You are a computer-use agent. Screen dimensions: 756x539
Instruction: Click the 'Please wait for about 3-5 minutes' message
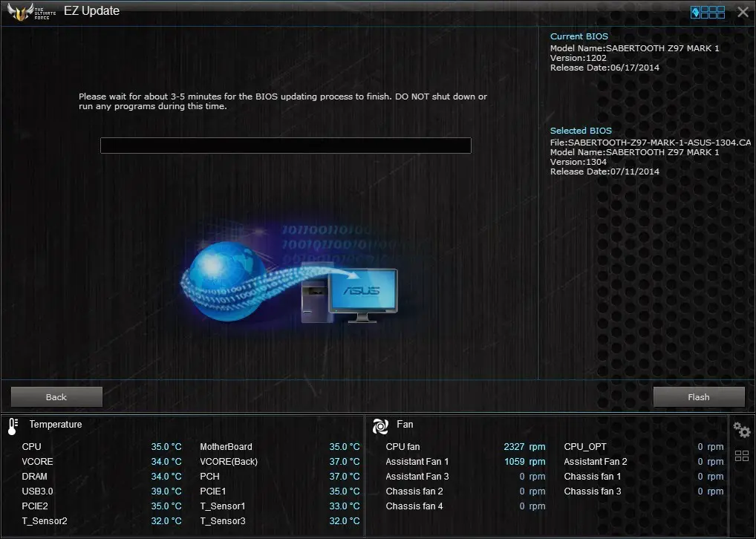283,101
